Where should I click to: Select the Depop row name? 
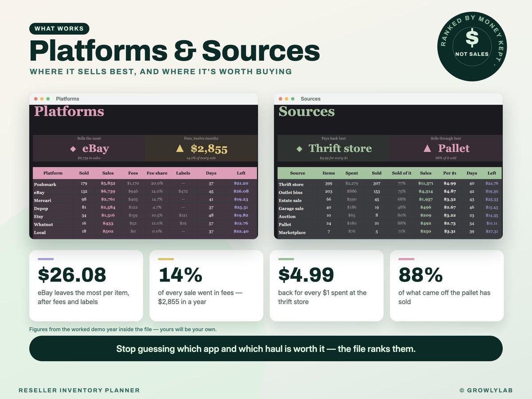click(x=41, y=208)
